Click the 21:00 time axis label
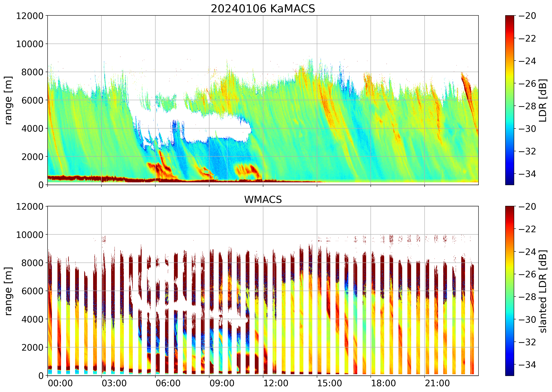The height and width of the screenshot is (392, 552). tap(437, 383)
